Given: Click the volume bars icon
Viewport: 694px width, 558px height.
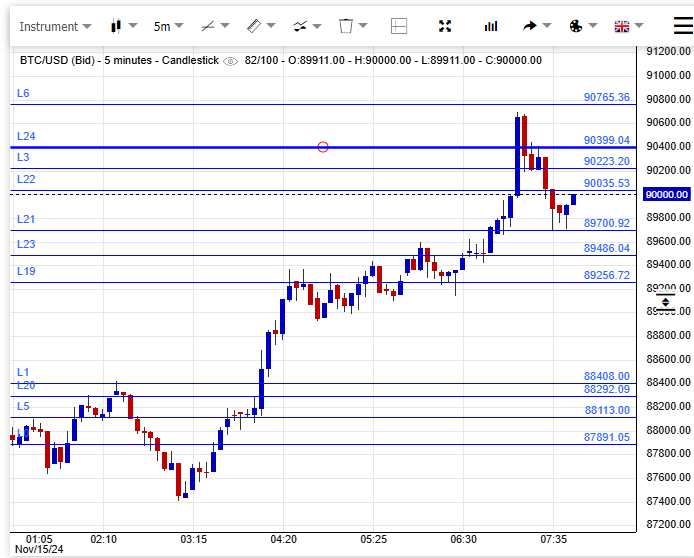Looking at the screenshot, I should 491,27.
